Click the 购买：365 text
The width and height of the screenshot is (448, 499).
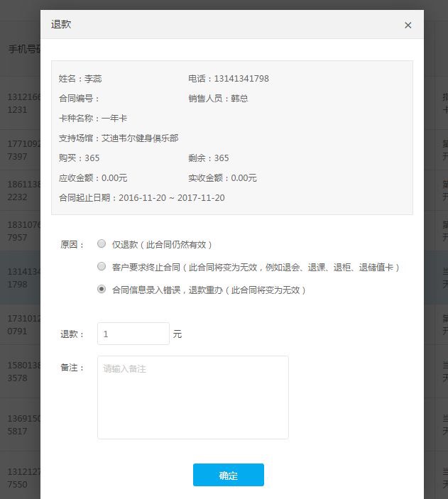tap(80, 158)
